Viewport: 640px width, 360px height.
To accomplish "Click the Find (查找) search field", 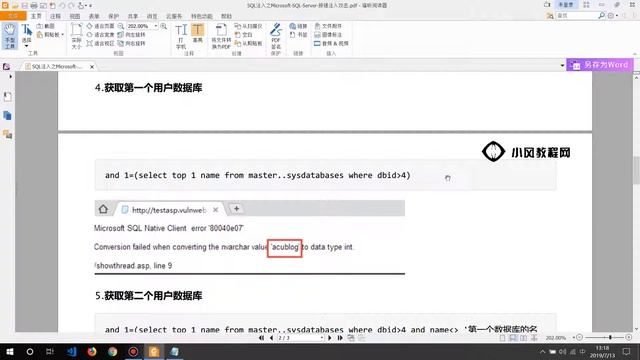I will tap(576, 16).
